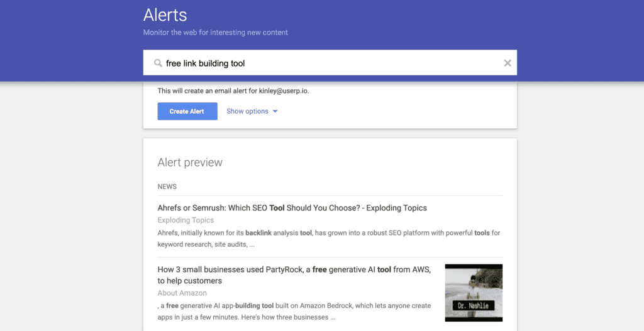Image resolution: width=644 pixels, height=331 pixels.
Task: Open the Ahrefs or Semrush article headline
Action: (x=292, y=208)
